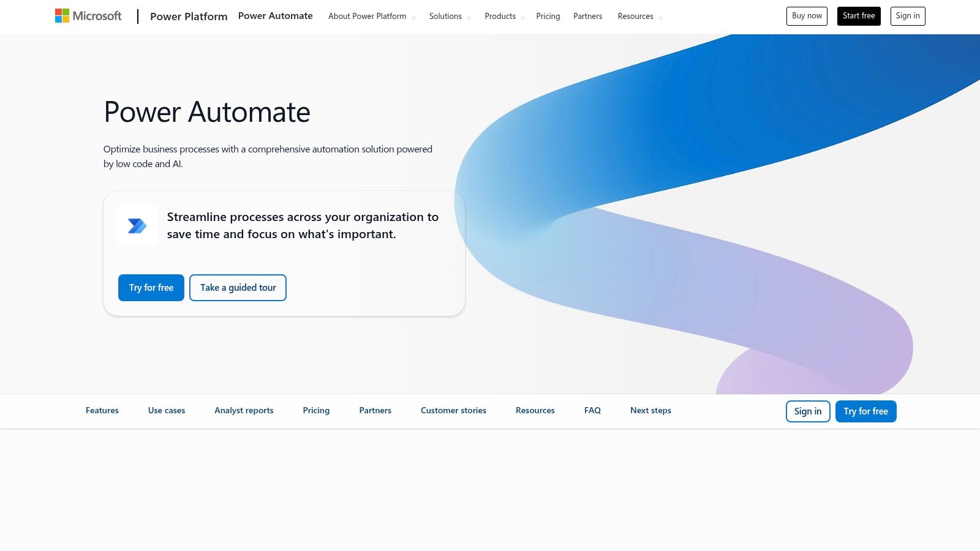This screenshot has height=551, width=980.
Task: Open Partners in the top navigation
Action: click(x=587, y=17)
